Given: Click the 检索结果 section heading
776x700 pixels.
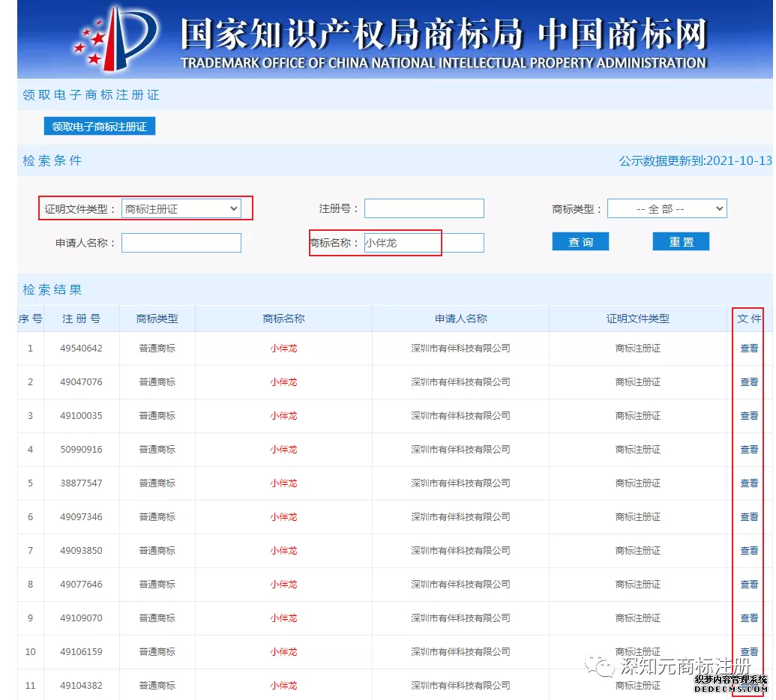Looking at the screenshot, I should click(x=52, y=289).
